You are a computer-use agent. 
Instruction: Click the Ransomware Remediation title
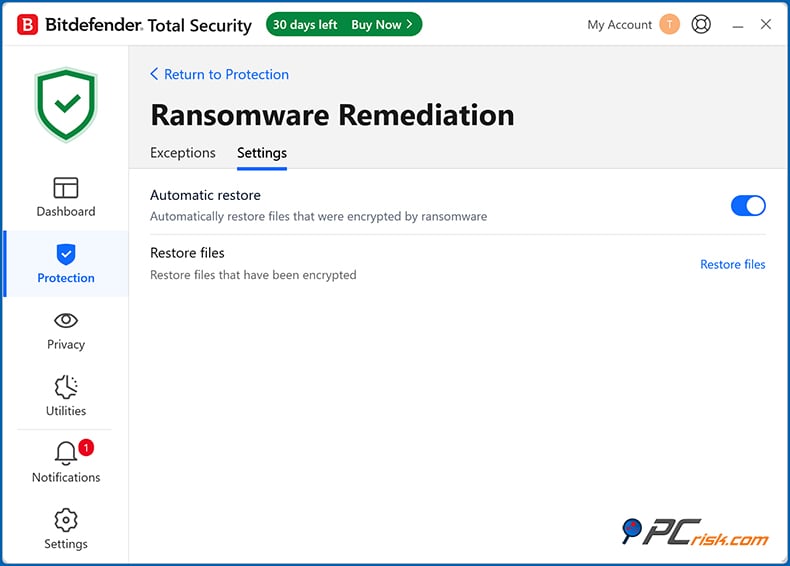point(333,115)
